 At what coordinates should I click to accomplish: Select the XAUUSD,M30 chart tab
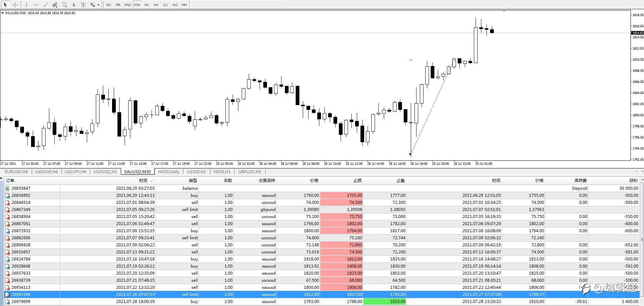[x=138, y=172]
